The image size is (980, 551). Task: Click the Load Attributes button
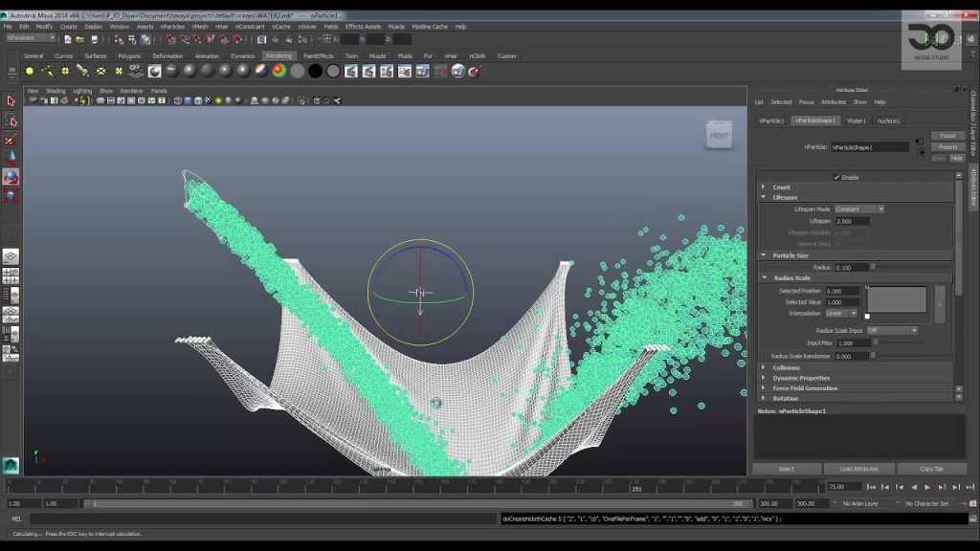point(858,469)
